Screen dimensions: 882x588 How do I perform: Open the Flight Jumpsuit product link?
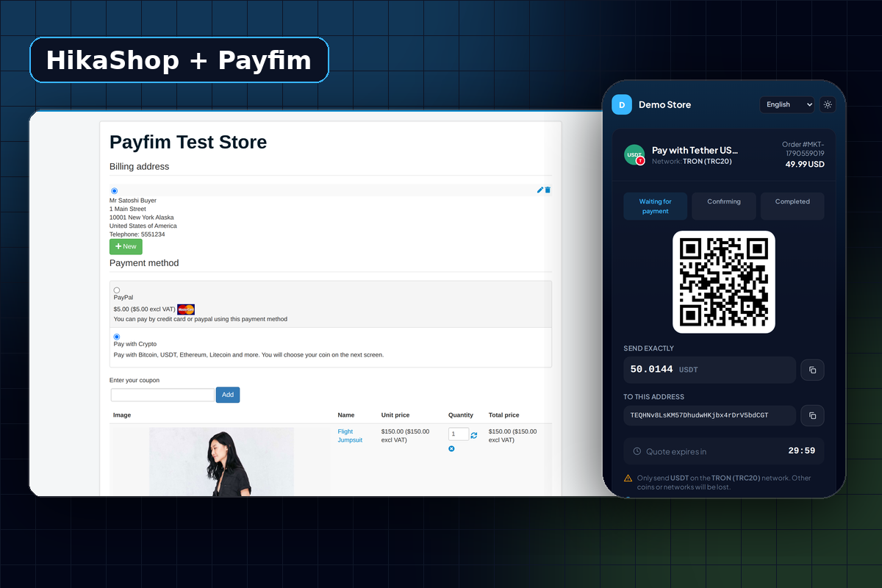click(x=350, y=436)
